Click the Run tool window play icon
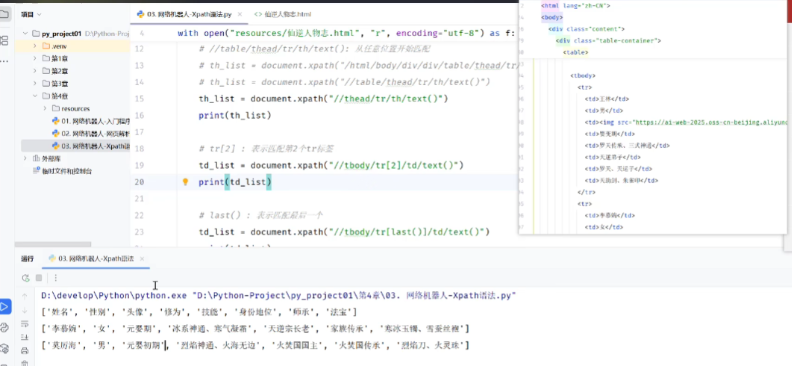 4,306
